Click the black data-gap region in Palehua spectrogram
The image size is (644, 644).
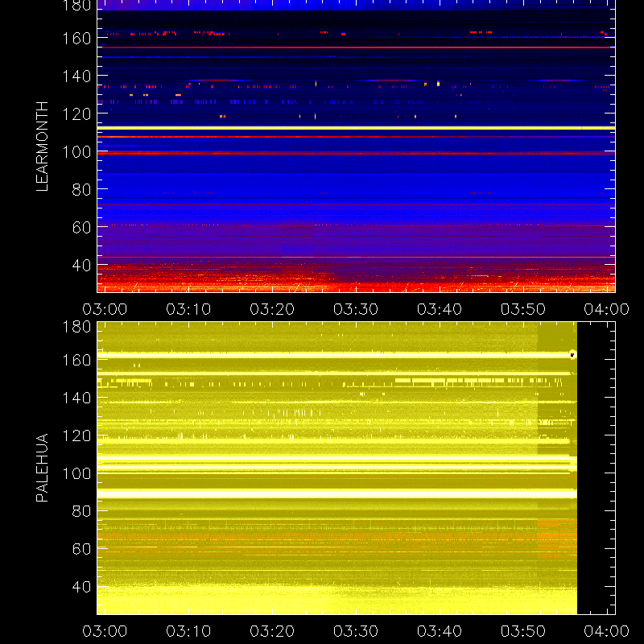click(596, 469)
